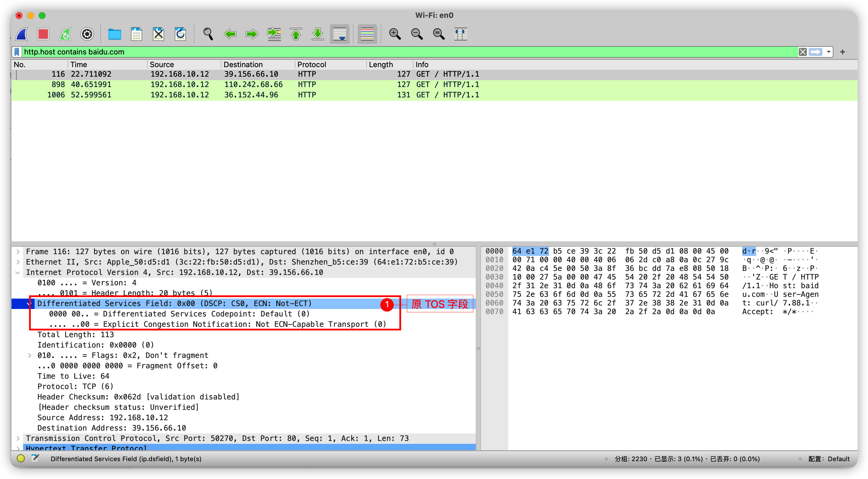Sort by Destination column header
The image size is (868, 479).
(x=243, y=64)
